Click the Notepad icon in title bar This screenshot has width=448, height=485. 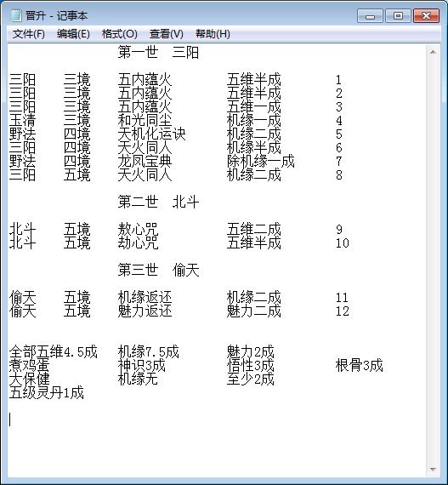pyautogui.click(x=15, y=15)
